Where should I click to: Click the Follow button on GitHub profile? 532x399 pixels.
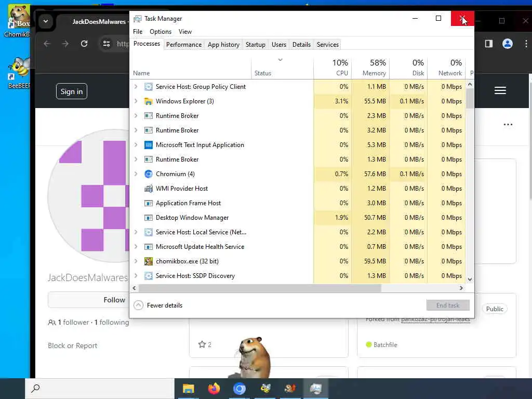click(x=114, y=300)
